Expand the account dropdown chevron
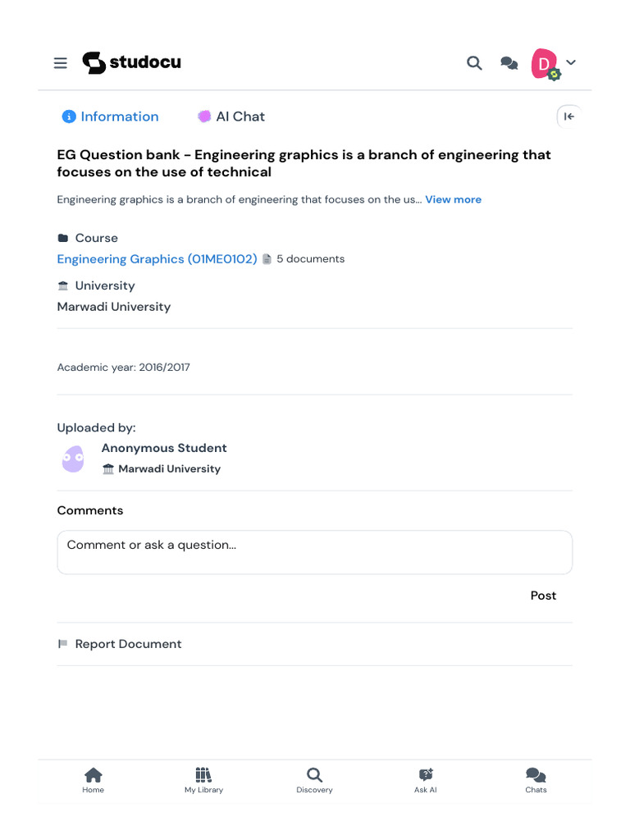The height and width of the screenshot is (840, 630). click(x=572, y=62)
